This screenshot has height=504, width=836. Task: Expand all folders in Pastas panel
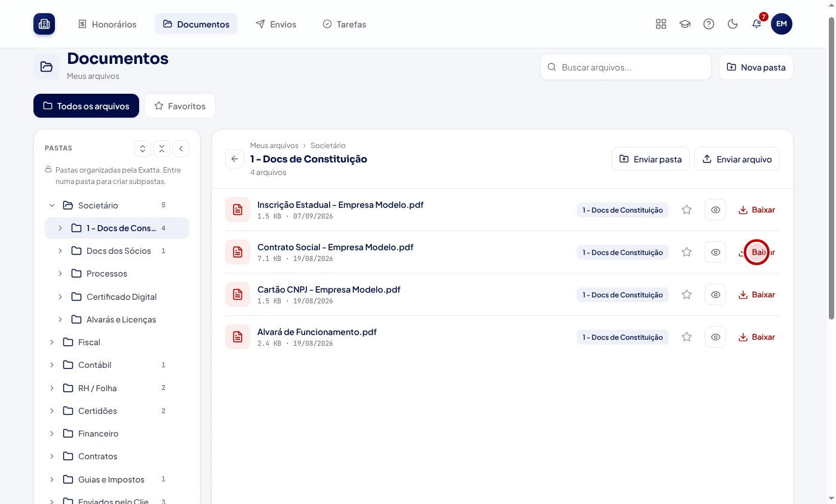pyautogui.click(x=143, y=148)
